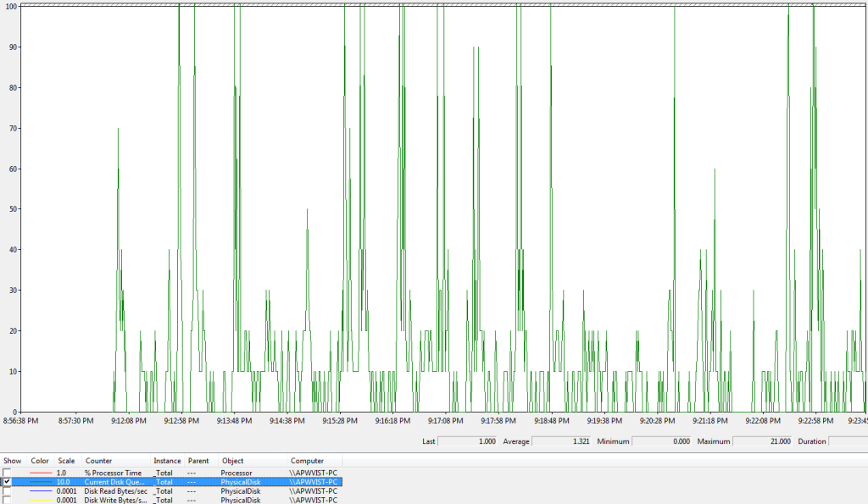This screenshot has height=504, width=868.
Task: Click the Color column header
Action: pos(40,461)
